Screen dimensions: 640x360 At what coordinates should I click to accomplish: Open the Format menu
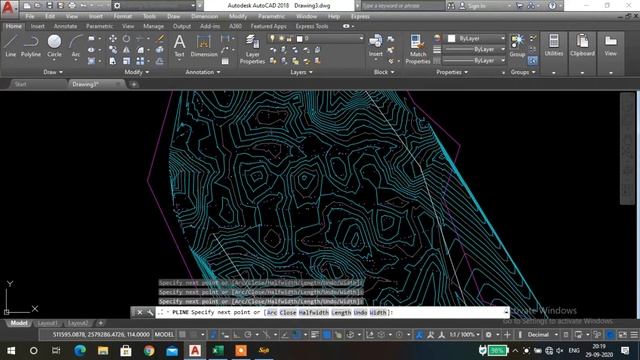tap(122, 16)
